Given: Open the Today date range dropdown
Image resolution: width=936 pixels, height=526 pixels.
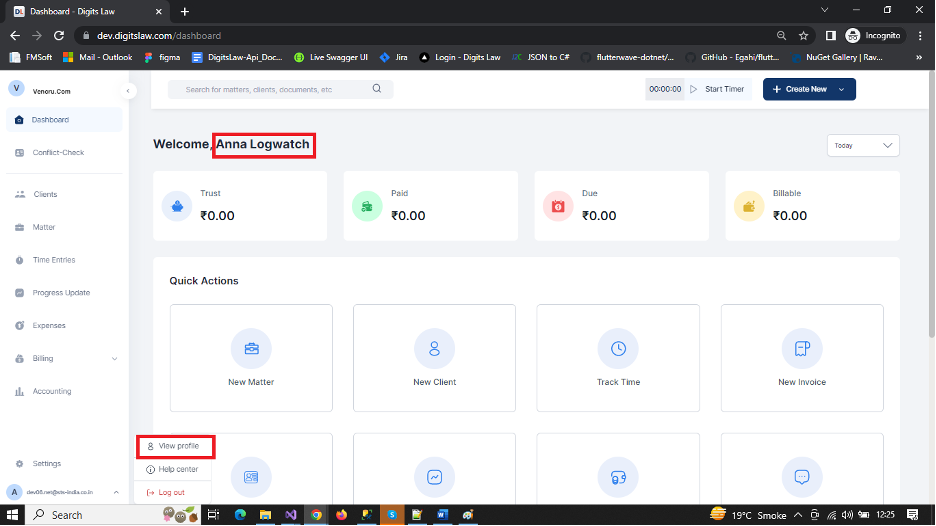Looking at the screenshot, I should [x=863, y=146].
